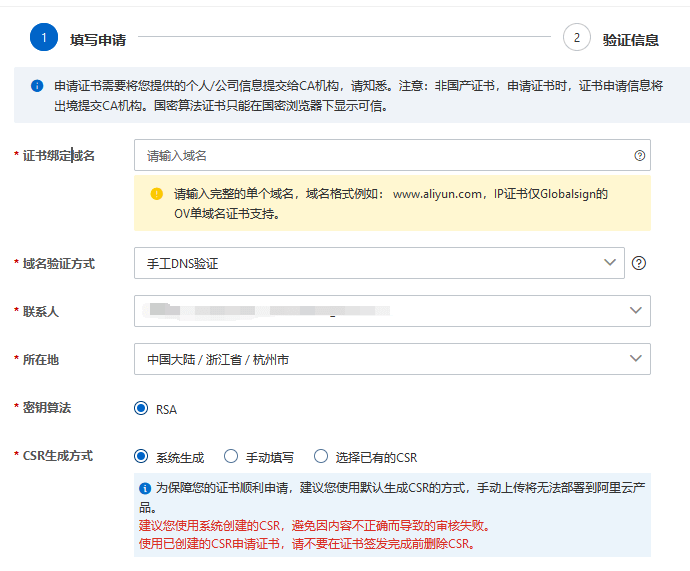Click the step 1 number circle

point(44,38)
